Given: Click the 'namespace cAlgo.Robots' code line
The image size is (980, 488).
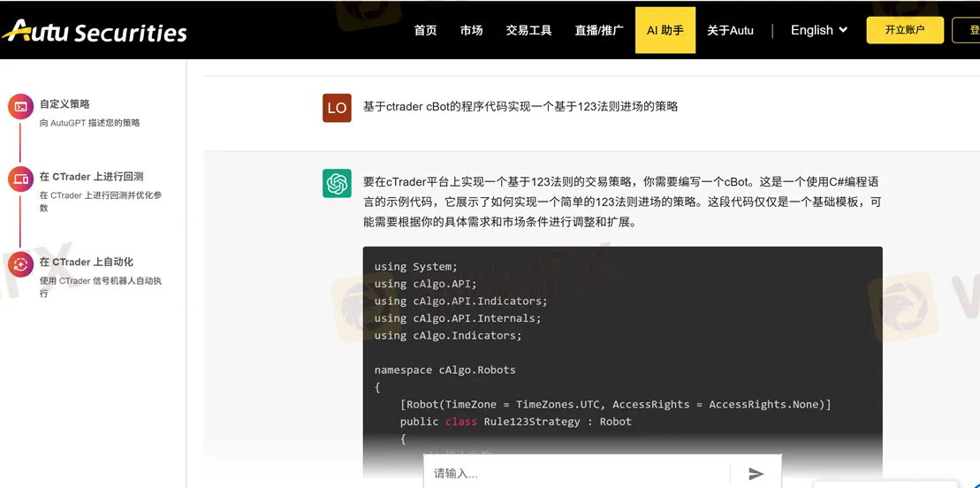Looking at the screenshot, I should click(x=445, y=370).
